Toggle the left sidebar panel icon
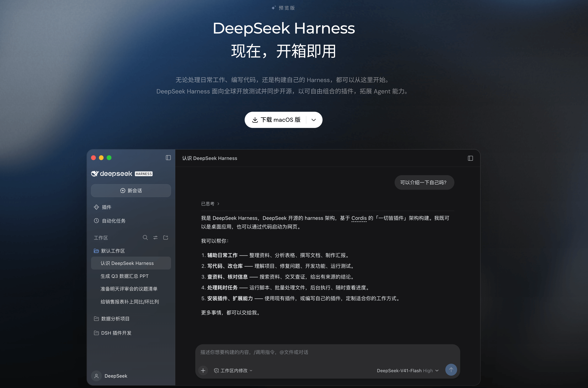This screenshot has height=388, width=588. [x=168, y=158]
